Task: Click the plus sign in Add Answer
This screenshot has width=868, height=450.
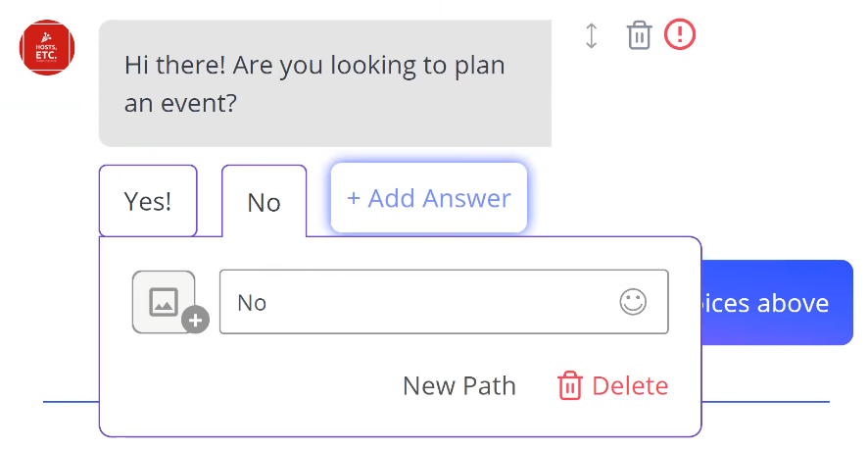Action: (354, 198)
